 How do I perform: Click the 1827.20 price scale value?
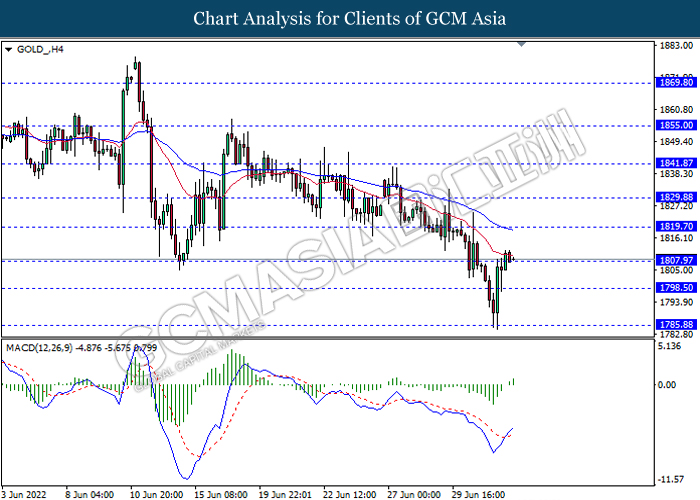pyautogui.click(x=676, y=206)
